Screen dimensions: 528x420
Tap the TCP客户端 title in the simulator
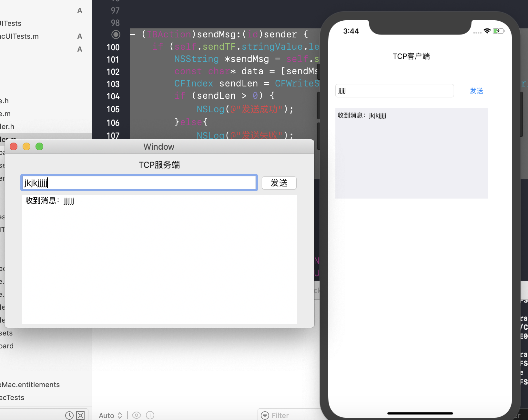[x=411, y=56]
